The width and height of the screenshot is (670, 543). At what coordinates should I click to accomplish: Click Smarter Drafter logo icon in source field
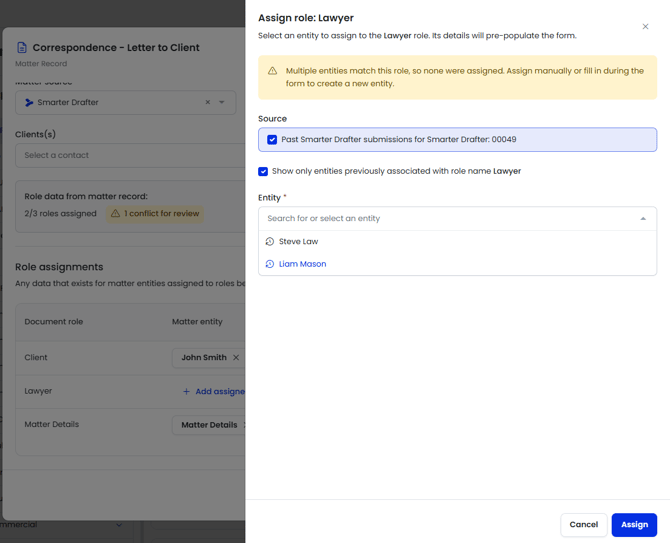[x=29, y=103]
